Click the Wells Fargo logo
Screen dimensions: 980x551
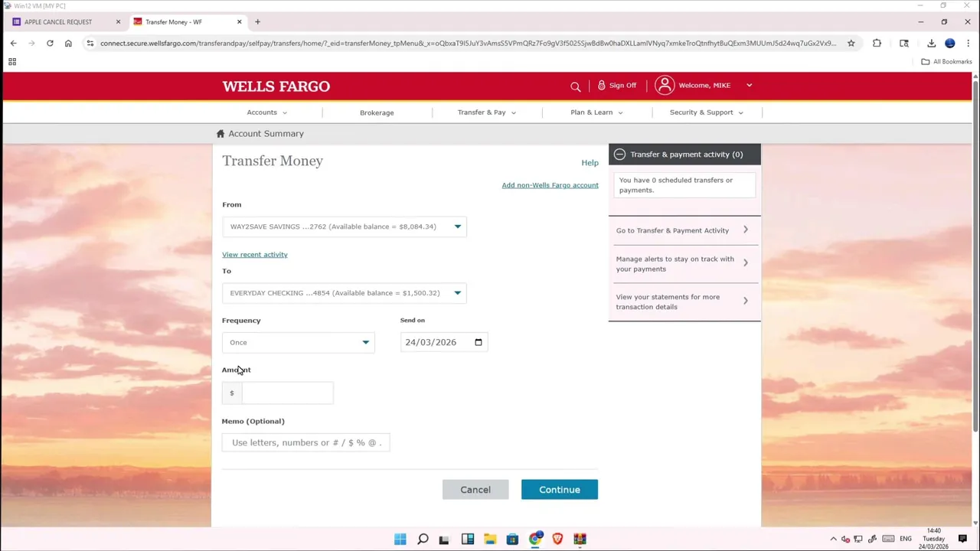click(276, 86)
